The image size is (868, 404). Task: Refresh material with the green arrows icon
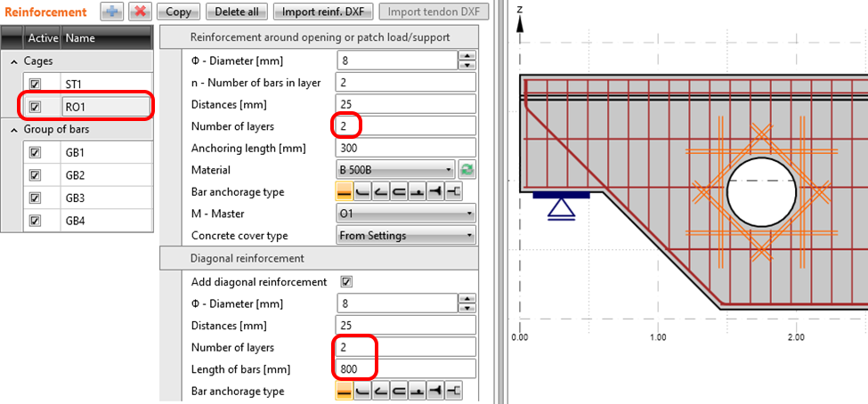click(x=467, y=170)
